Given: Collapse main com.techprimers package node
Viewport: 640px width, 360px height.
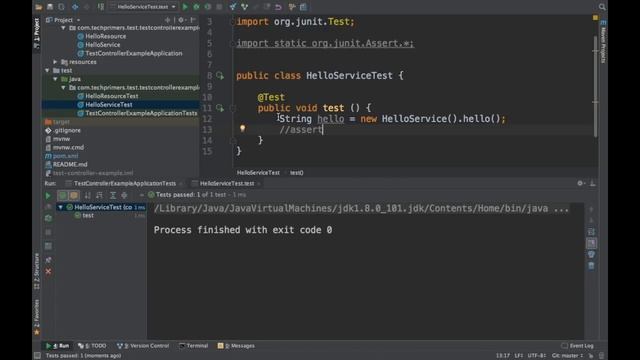Looking at the screenshot, I should [63, 28].
